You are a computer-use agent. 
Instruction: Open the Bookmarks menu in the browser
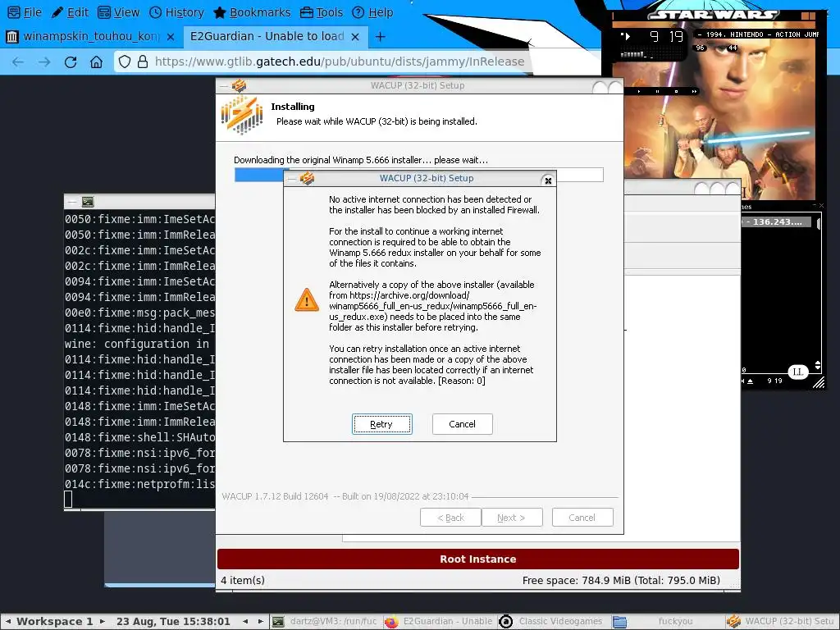tap(252, 12)
